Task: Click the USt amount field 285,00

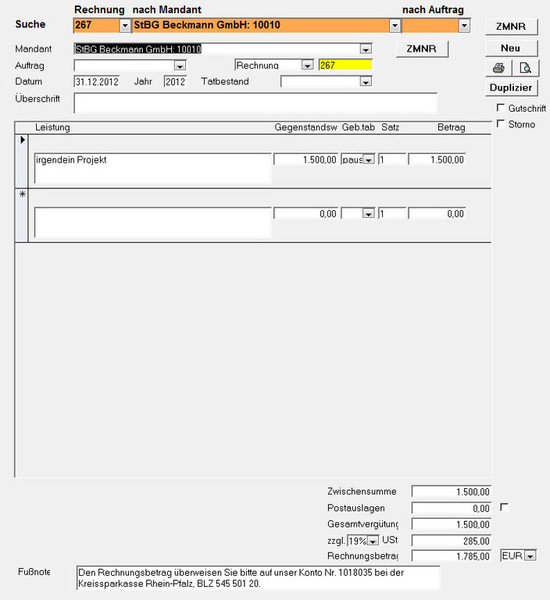Action: 451,541
